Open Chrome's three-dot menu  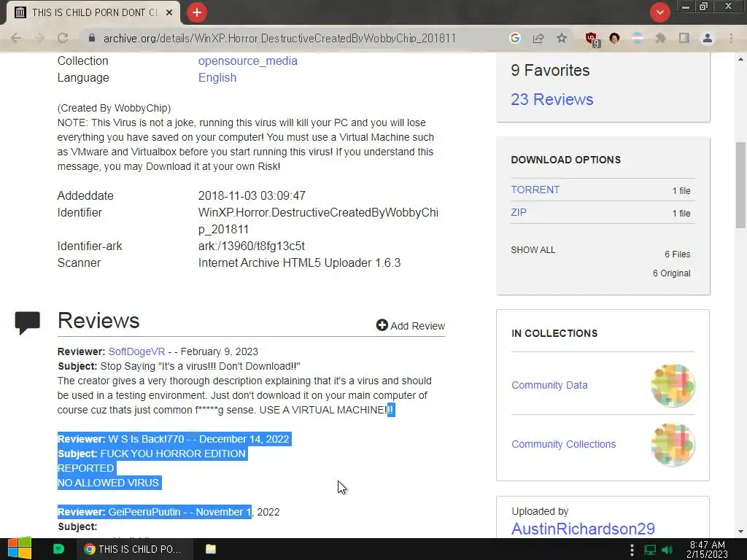point(731,38)
